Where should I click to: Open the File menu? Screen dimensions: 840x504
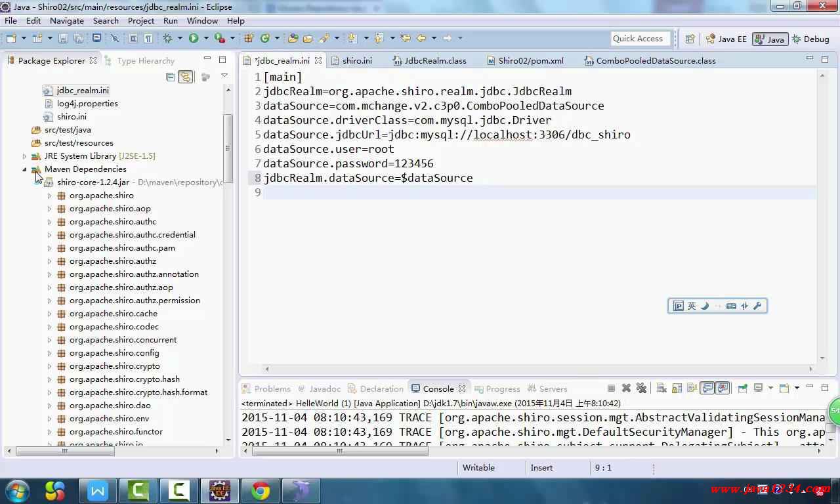[x=10, y=20]
